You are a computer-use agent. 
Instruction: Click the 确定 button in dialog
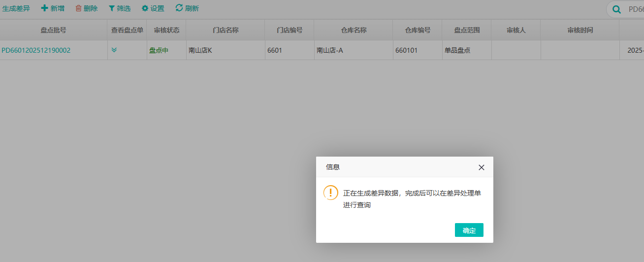469,230
